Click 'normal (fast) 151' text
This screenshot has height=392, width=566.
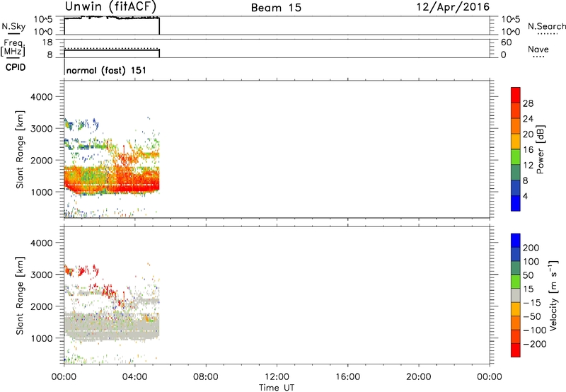[107, 70]
